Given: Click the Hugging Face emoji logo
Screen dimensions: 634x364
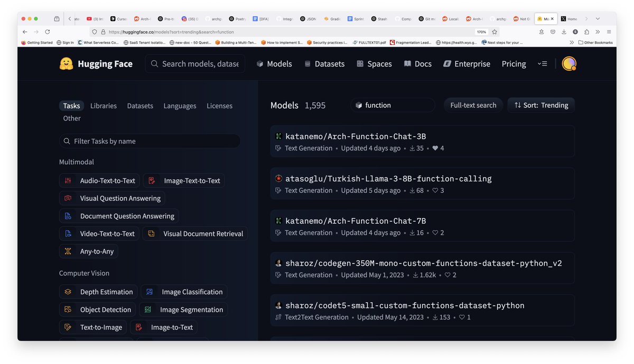Looking at the screenshot, I should point(66,64).
